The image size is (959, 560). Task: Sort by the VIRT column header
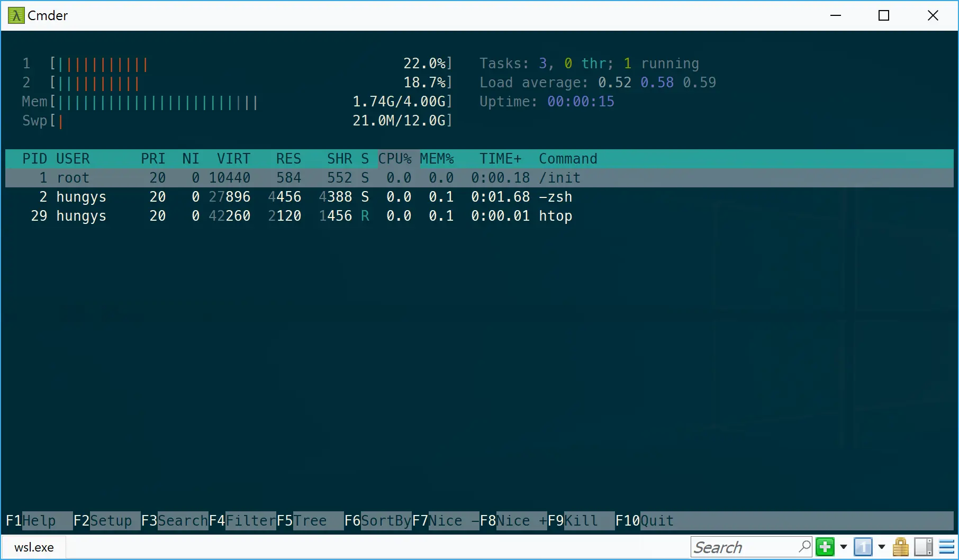tap(234, 159)
